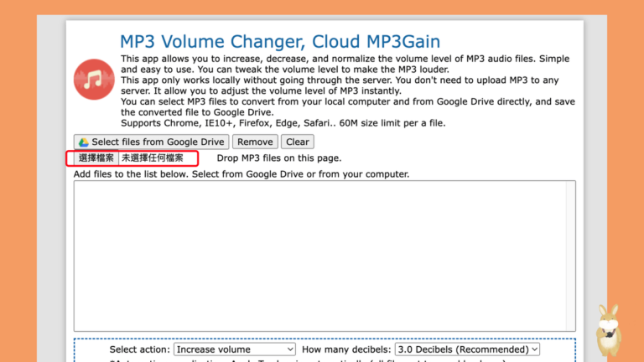Click the 選擇檔案 choose file button
Viewport: 644px width, 362px height.
tap(96, 158)
